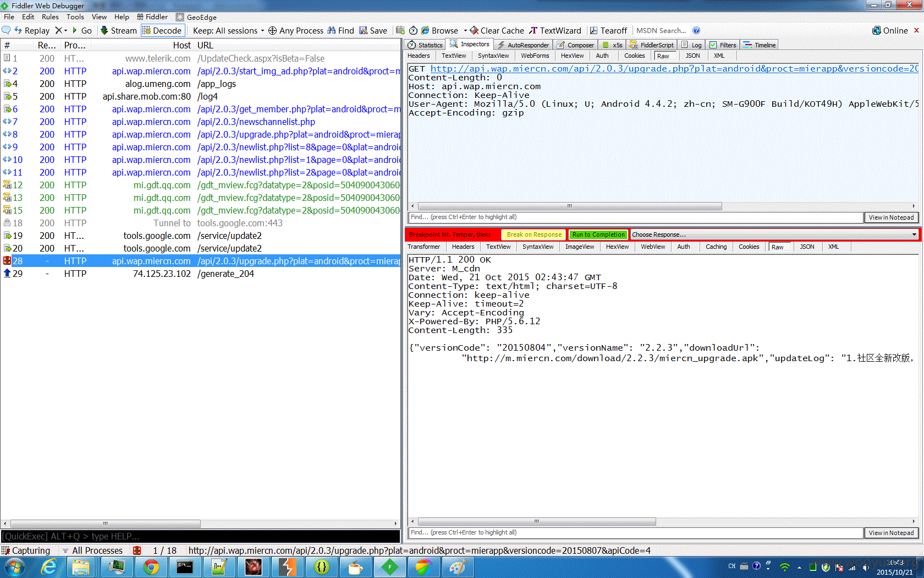Click the Wi-Fi tray icon
924x578 pixels.
[785, 566]
